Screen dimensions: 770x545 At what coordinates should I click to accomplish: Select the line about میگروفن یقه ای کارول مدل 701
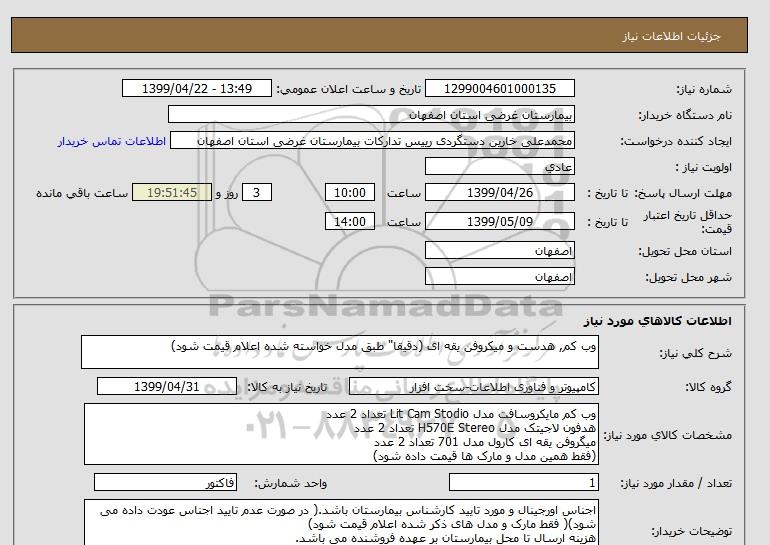coord(485,442)
